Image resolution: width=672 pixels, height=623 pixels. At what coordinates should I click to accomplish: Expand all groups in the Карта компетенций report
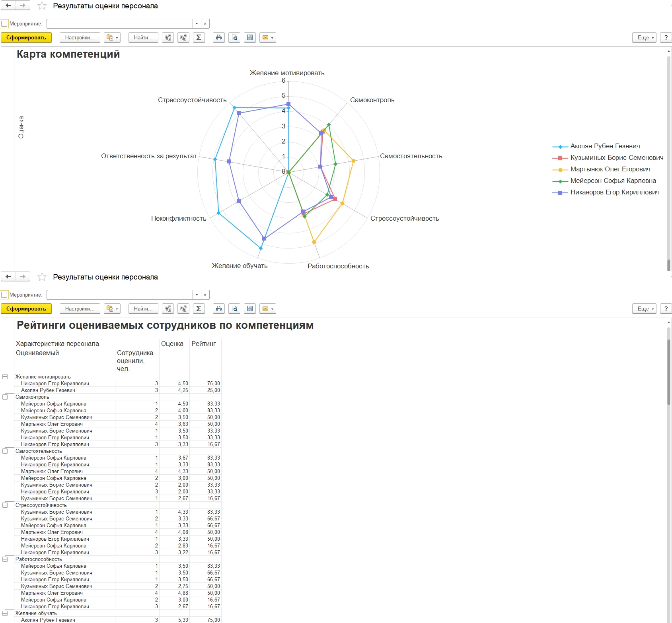tap(183, 38)
